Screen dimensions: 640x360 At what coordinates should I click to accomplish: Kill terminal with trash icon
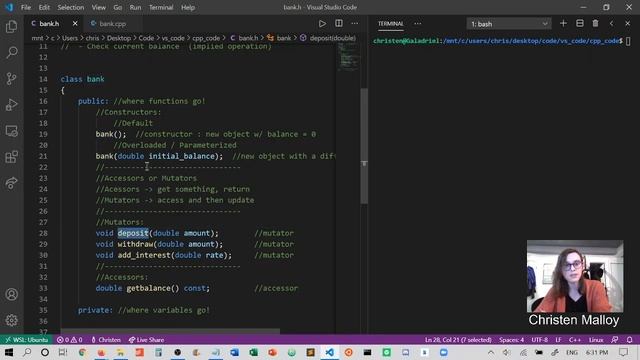(596, 24)
